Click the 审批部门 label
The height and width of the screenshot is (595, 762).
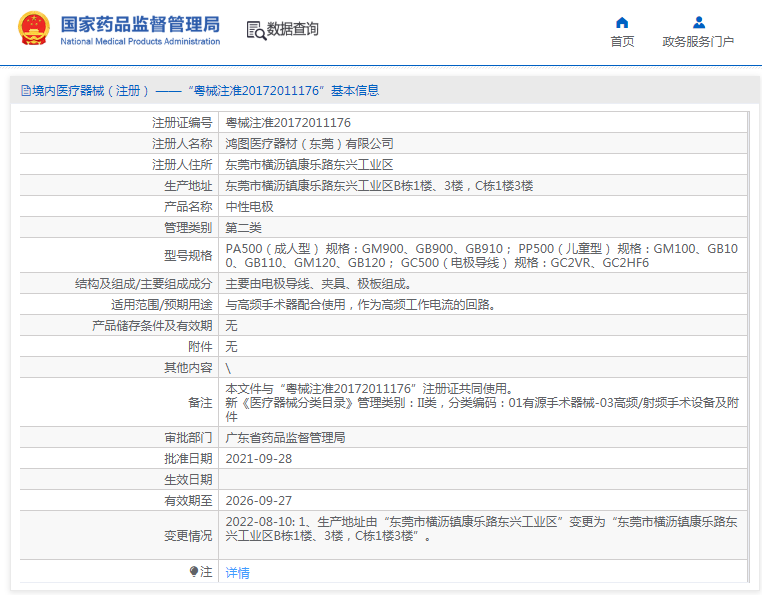pos(188,438)
